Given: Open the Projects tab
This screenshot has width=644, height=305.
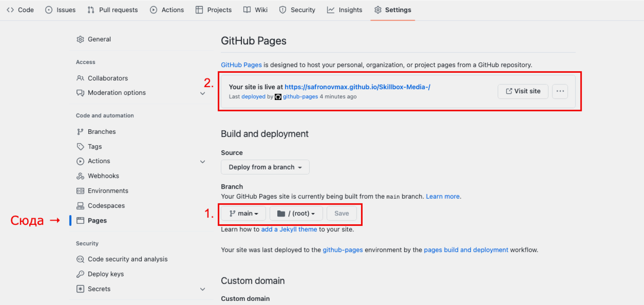Looking at the screenshot, I should click(x=213, y=10).
